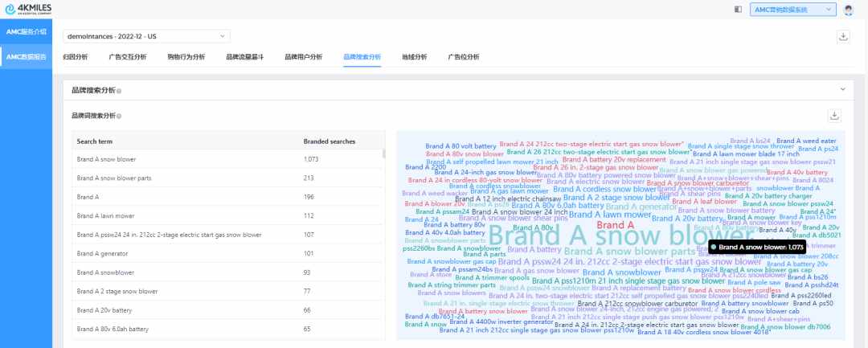The image size is (868, 348).
Task: Toggle the sidebar layout icon in header
Action: coord(738,10)
